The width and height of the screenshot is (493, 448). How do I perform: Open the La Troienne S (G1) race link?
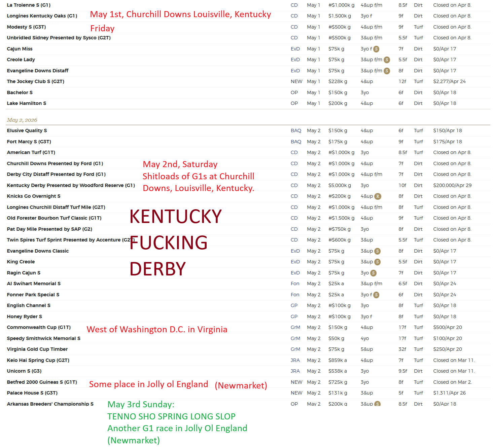tap(29, 5)
